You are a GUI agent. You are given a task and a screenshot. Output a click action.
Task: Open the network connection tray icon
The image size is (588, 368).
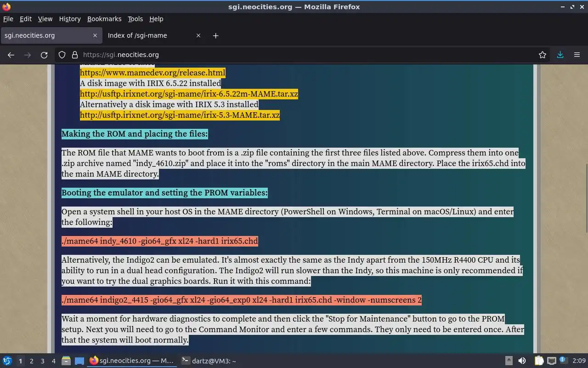[551, 361]
